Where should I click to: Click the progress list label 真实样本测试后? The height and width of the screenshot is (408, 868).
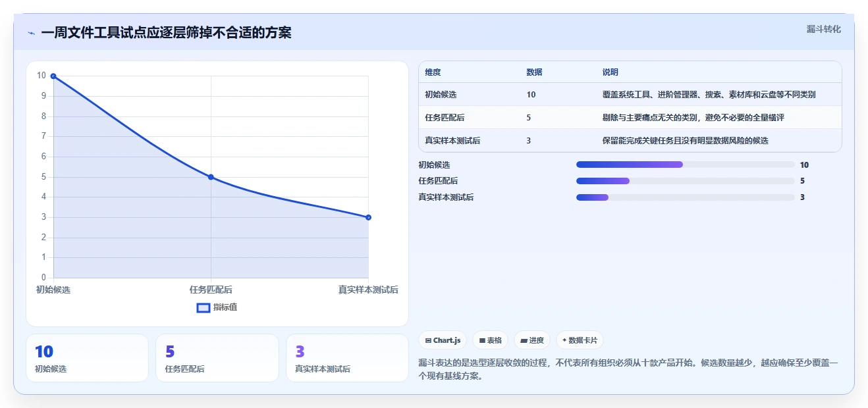[x=446, y=197]
